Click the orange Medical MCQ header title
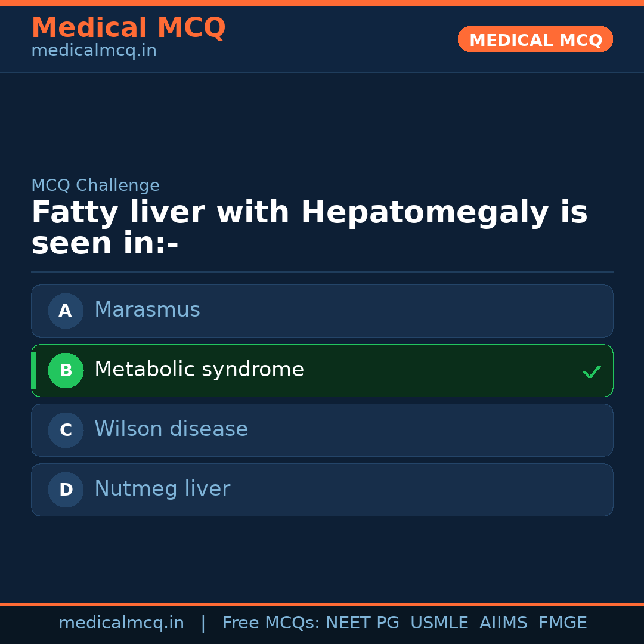Image resolution: width=644 pixels, height=644 pixels. click(x=128, y=28)
